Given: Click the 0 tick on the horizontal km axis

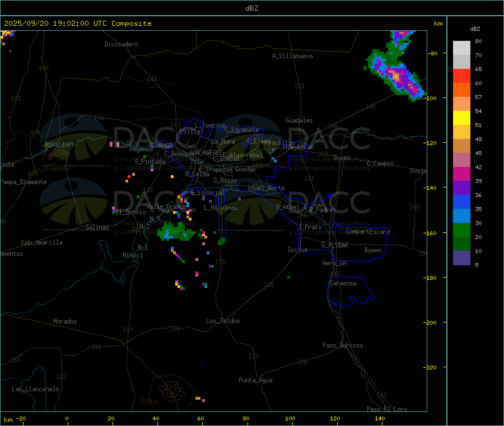Looking at the screenshot, I should click(67, 419).
